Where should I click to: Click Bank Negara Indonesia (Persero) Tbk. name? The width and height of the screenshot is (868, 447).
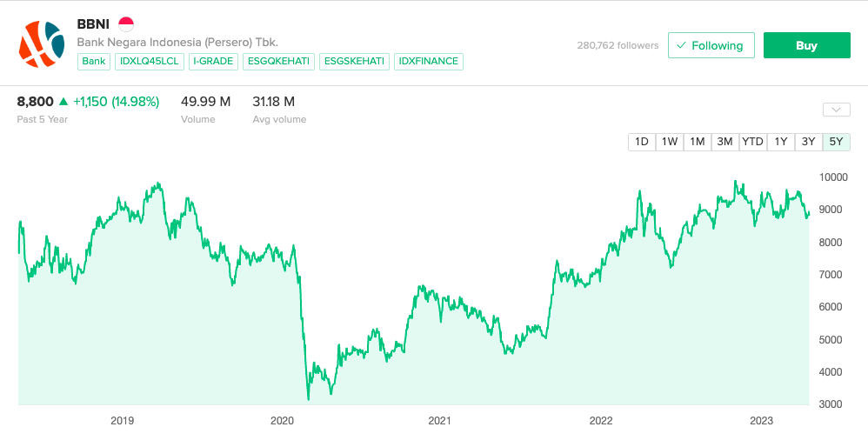[177, 43]
